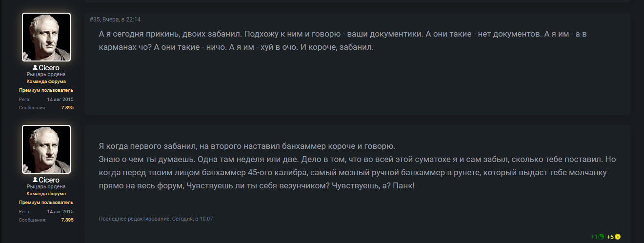
Task: Click the green +1 reaction count
Action: [594, 237]
